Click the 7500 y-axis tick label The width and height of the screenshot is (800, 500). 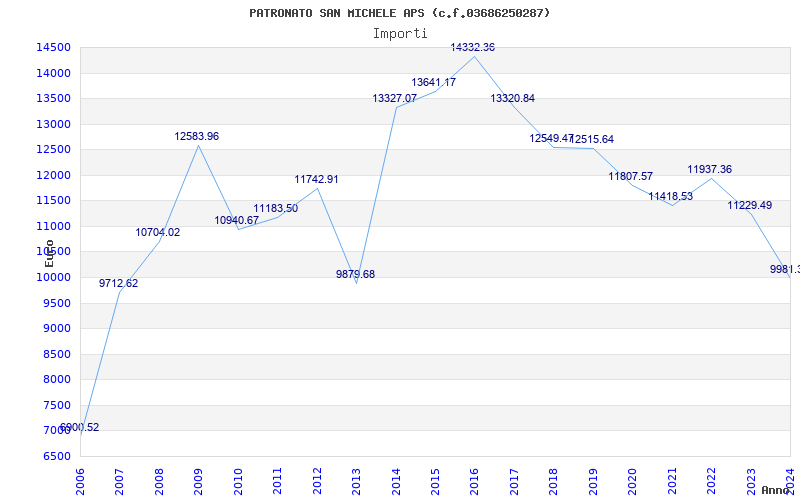point(56,405)
